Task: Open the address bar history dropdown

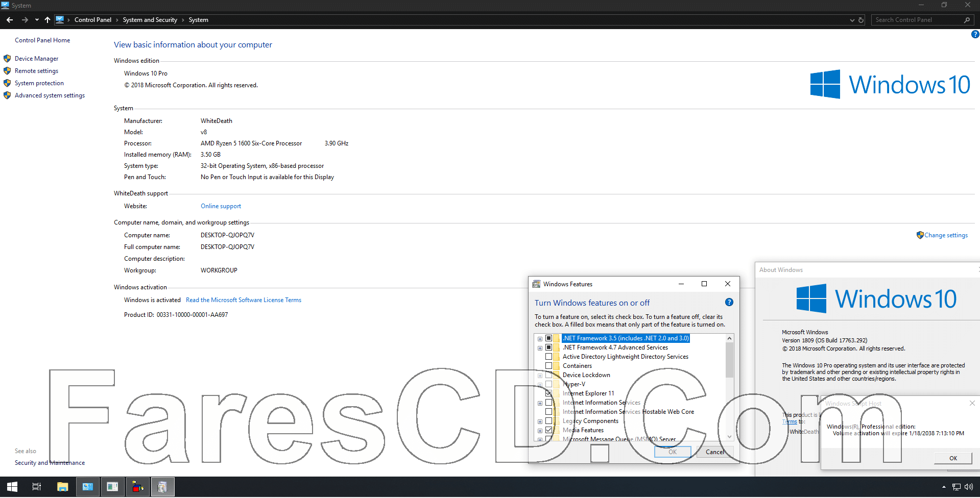Action: [852, 20]
